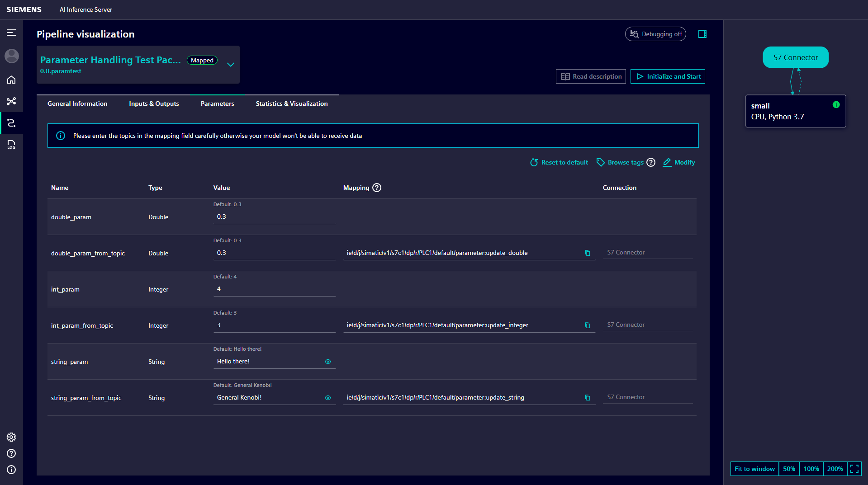The width and height of the screenshot is (868, 485).
Task: Open Statistics & Visualization tab
Action: pyautogui.click(x=292, y=104)
